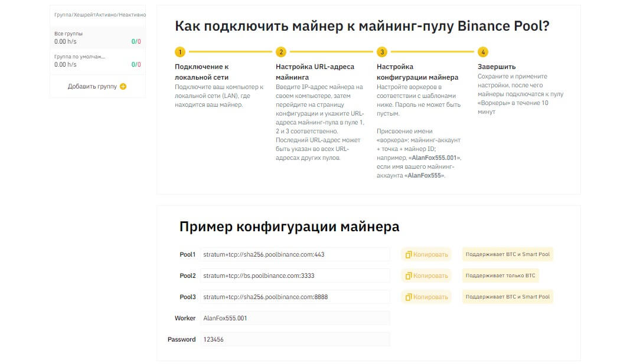Click the Добавить группу button text
This screenshot has width=643, height=364.
coord(92,87)
